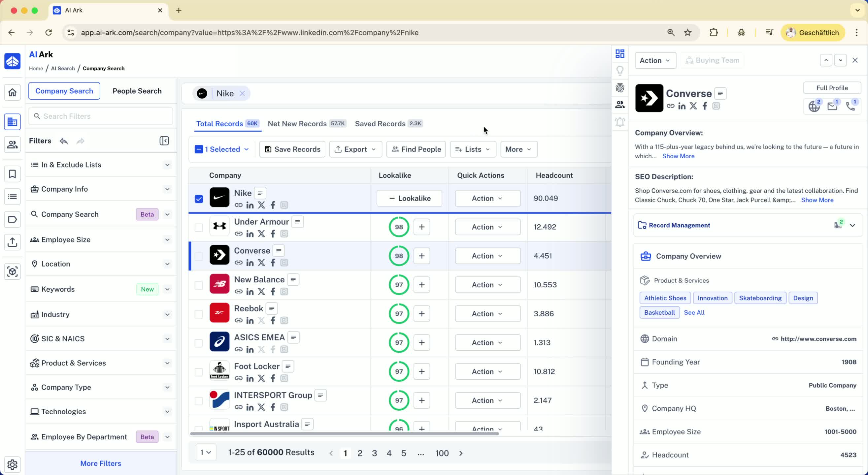Screen dimensions: 868x475
Task: Click the phone icon in Converse profile
Action: coord(850,107)
